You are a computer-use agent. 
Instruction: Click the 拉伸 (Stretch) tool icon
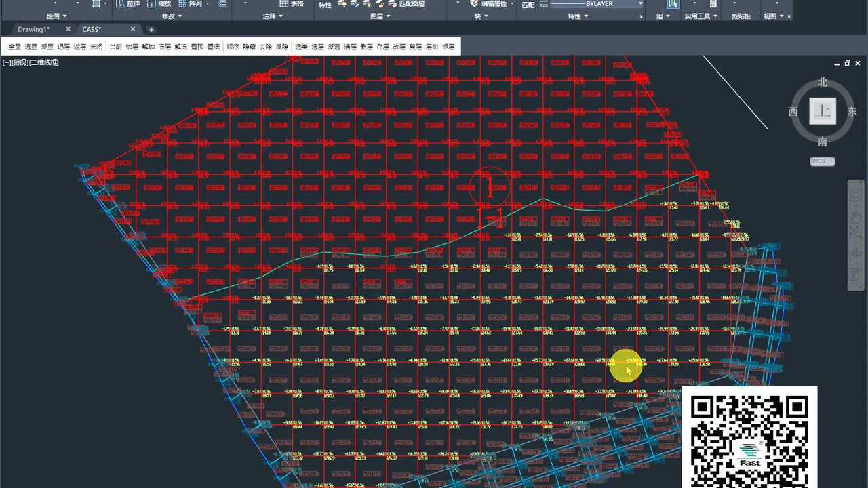120,4
